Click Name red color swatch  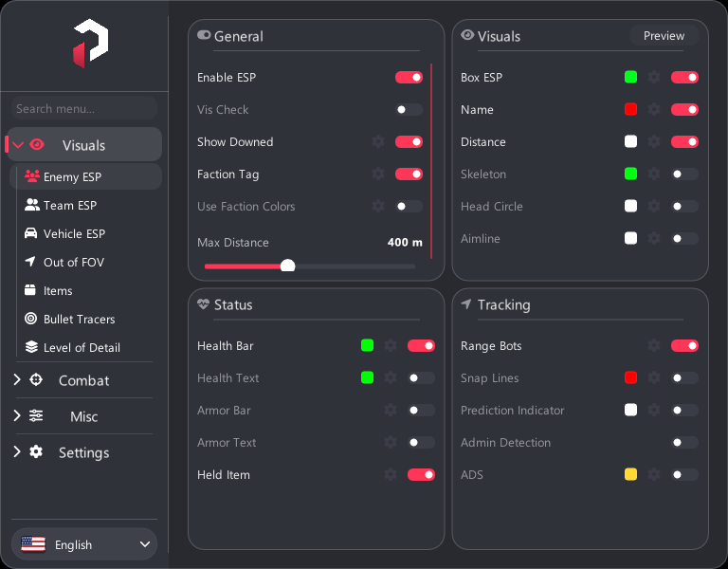pyautogui.click(x=630, y=110)
